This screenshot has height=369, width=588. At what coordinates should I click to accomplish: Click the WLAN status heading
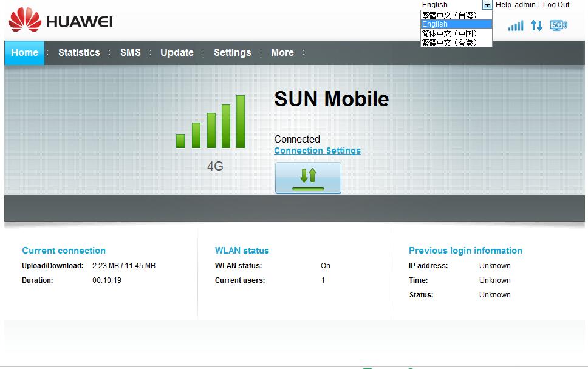point(242,251)
